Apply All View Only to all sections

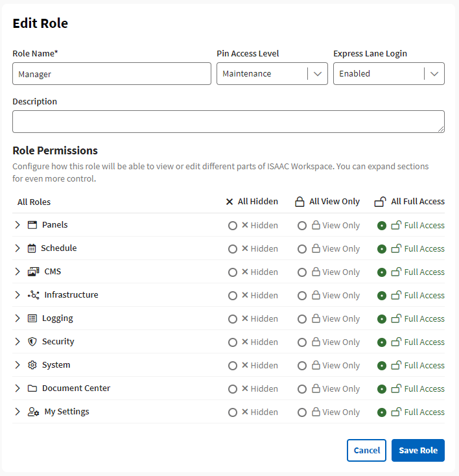pos(327,202)
